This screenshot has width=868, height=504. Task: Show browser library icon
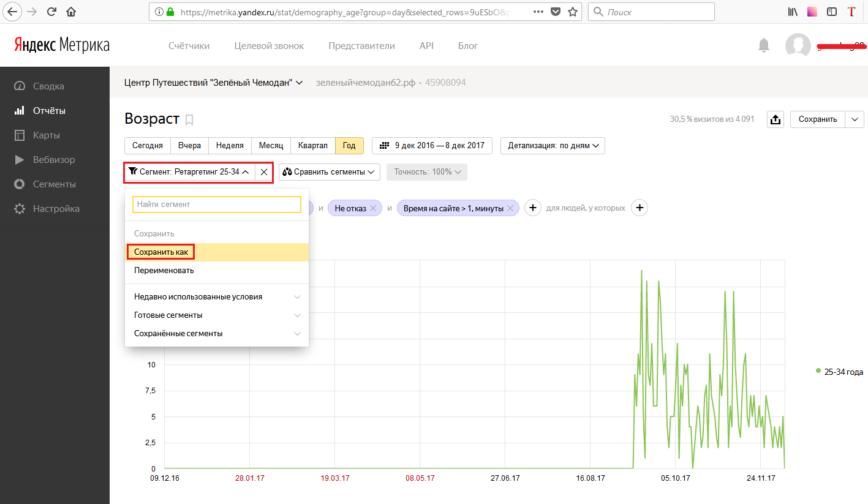click(x=793, y=12)
